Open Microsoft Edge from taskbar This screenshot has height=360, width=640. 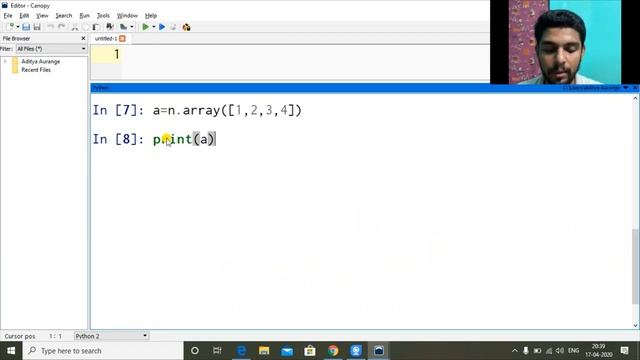(x=241, y=351)
